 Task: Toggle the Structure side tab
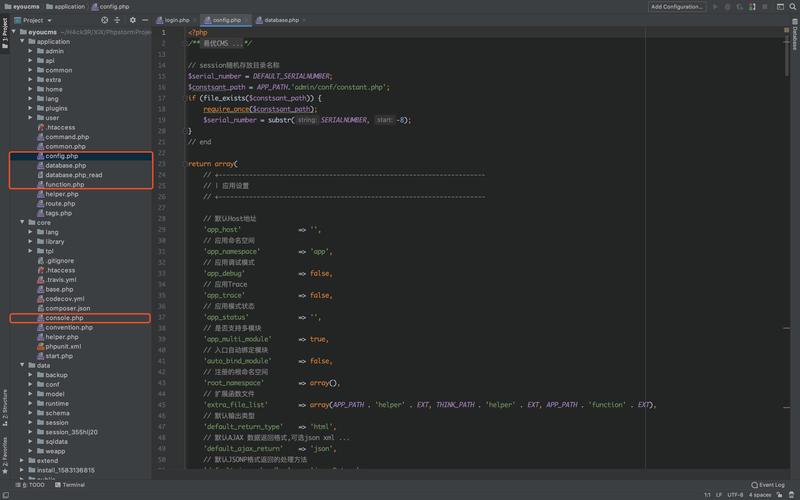tap(5, 408)
